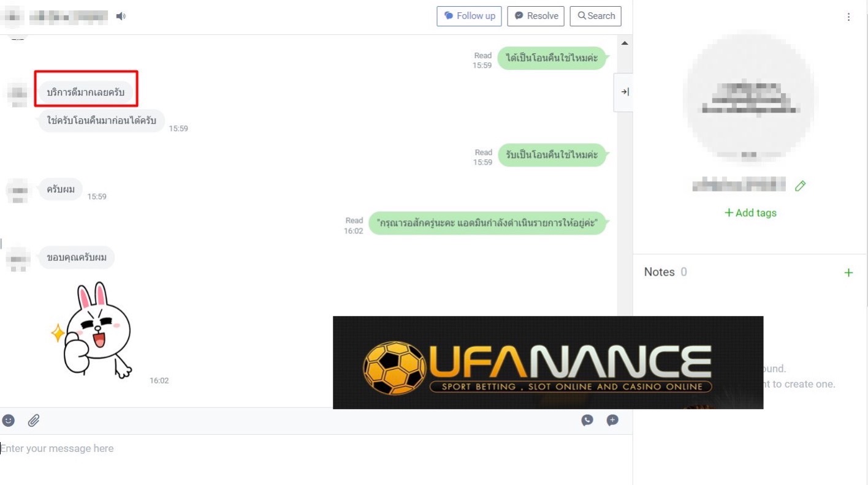Click the Add tags link
Screen dimensions: 868x485
(x=750, y=212)
